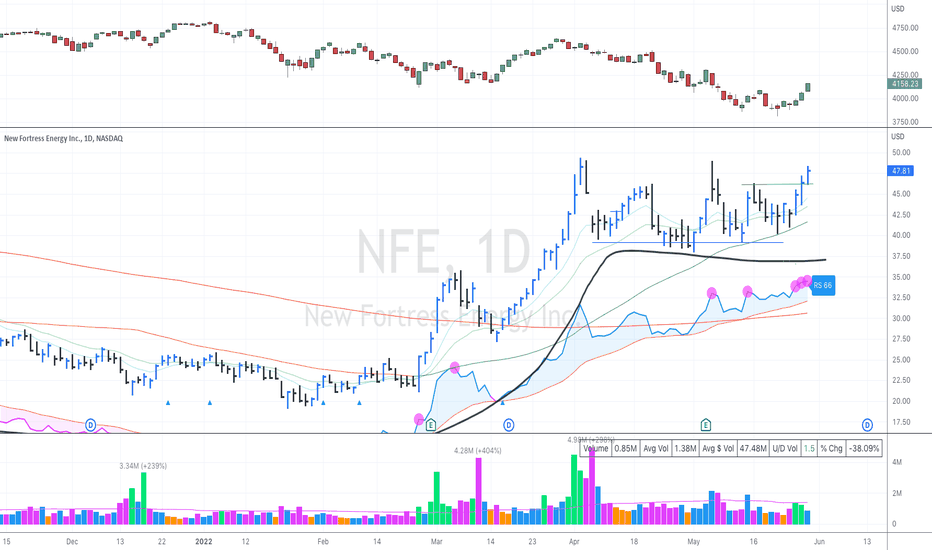Select the green 1.5 U/D value
The image size is (932, 550).
point(809,448)
